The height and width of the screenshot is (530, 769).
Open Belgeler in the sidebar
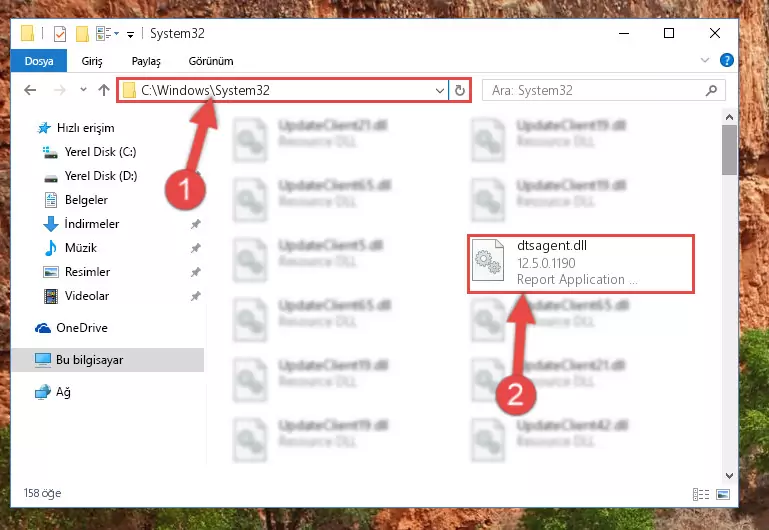point(76,200)
